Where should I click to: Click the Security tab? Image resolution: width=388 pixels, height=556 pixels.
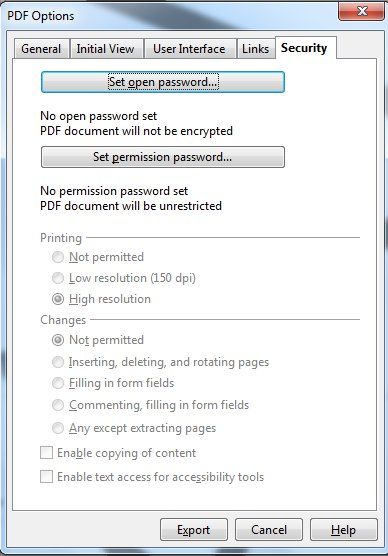pos(304,48)
